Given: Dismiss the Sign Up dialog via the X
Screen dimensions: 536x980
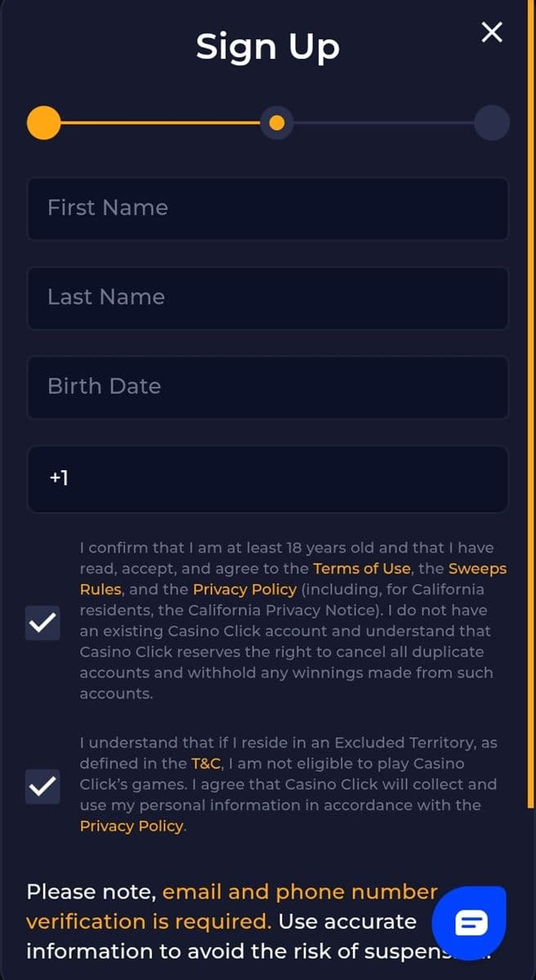Looking at the screenshot, I should tap(491, 32).
